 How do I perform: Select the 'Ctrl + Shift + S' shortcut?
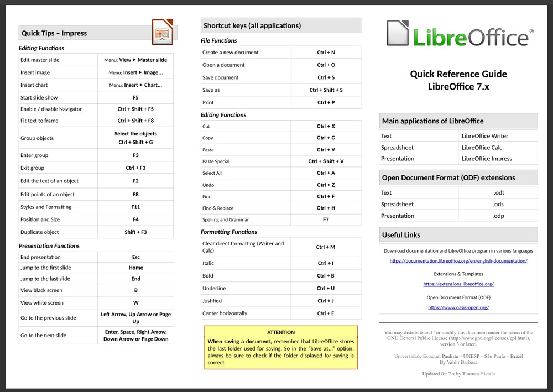tap(326, 90)
